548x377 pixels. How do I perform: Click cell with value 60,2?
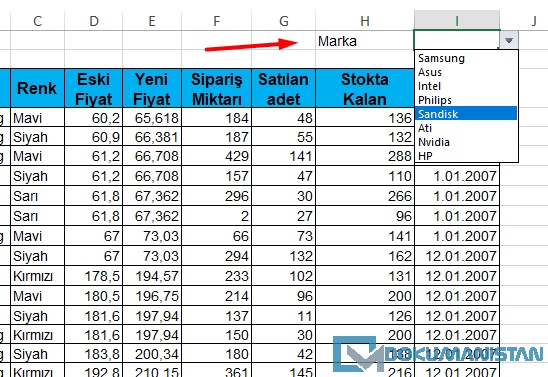[x=94, y=117]
